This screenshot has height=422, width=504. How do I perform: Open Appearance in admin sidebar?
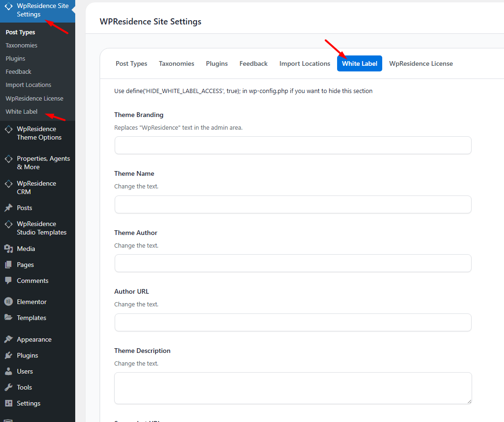point(38,339)
